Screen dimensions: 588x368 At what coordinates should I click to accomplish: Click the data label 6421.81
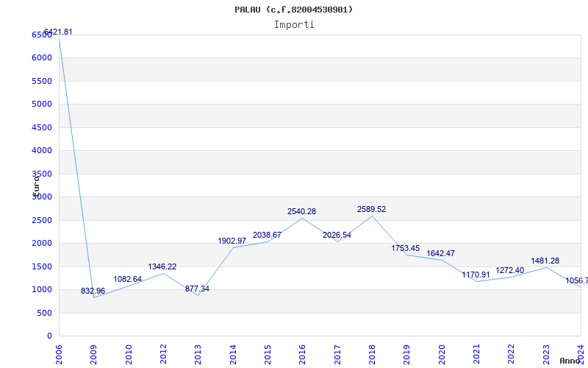58,32
